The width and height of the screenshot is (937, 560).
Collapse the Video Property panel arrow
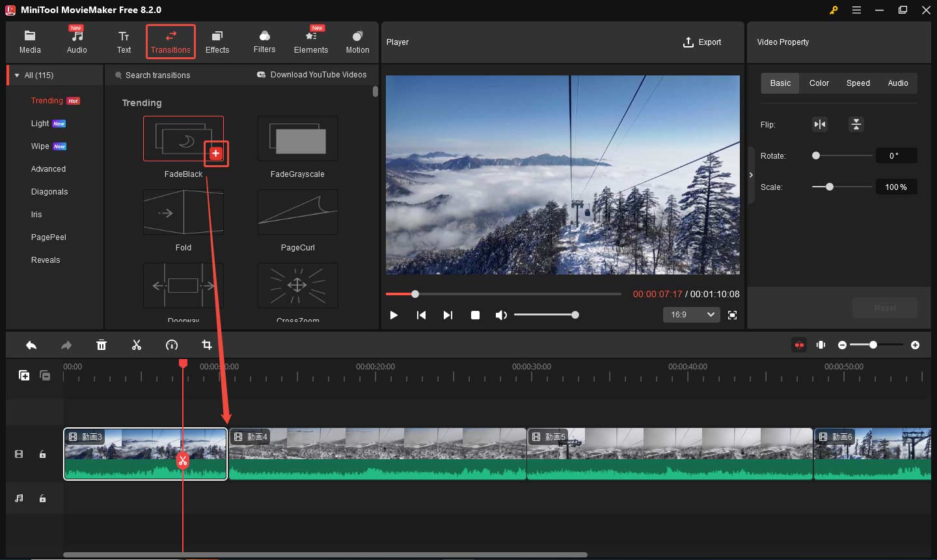pyautogui.click(x=751, y=175)
